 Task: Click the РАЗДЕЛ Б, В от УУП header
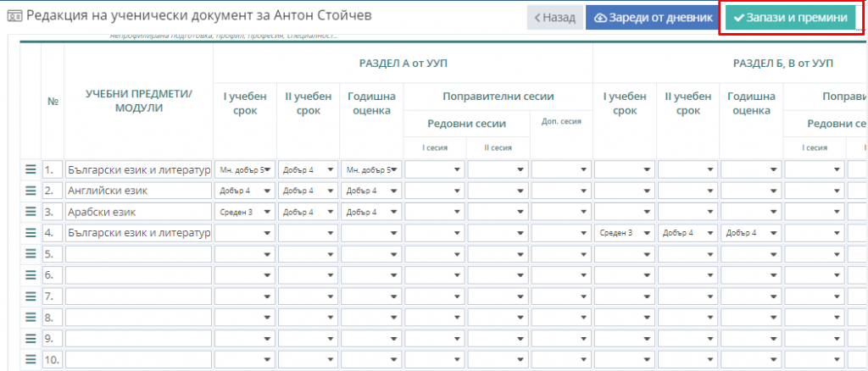tap(783, 63)
